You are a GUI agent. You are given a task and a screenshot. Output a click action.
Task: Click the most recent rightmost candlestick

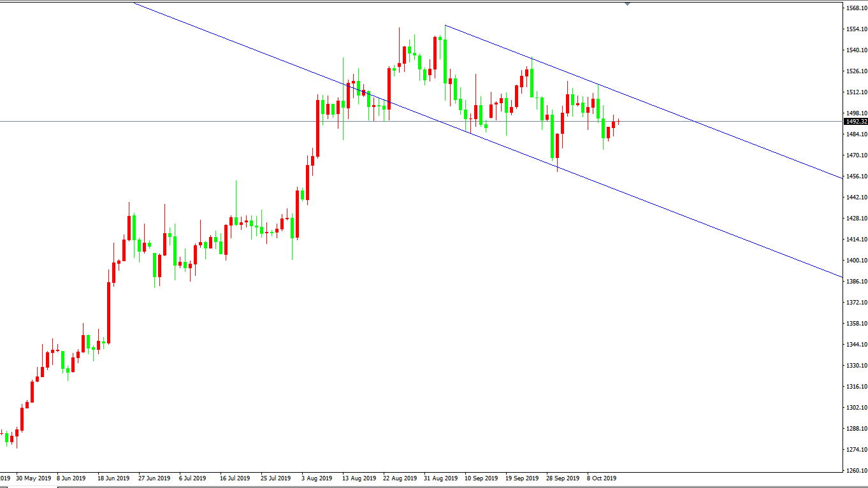tap(618, 121)
